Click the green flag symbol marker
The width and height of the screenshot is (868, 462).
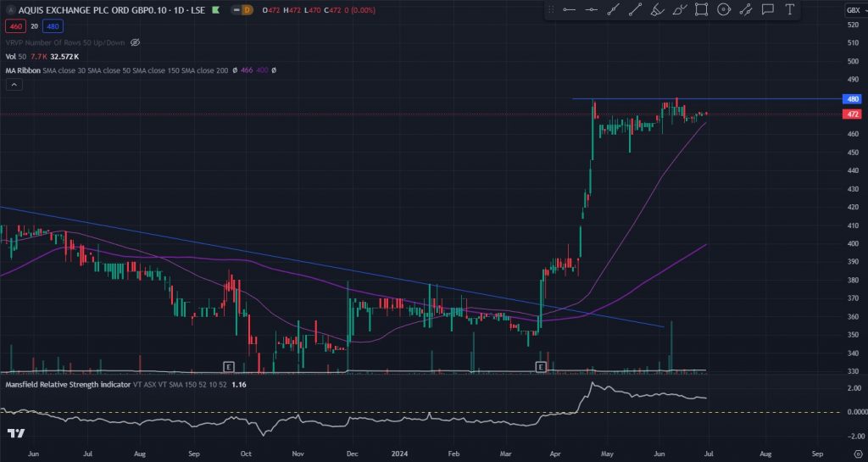tap(216, 9)
